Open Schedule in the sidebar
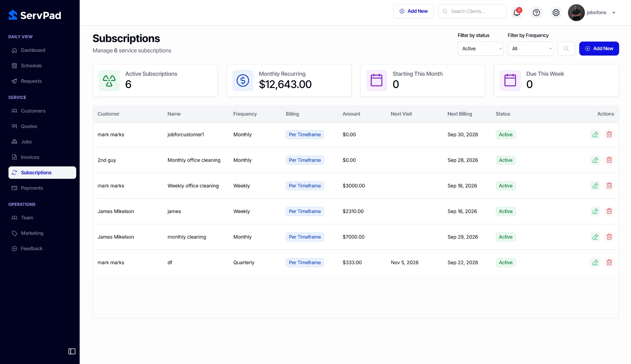The width and height of the screenshot is (631, 364). pos(42,66)
